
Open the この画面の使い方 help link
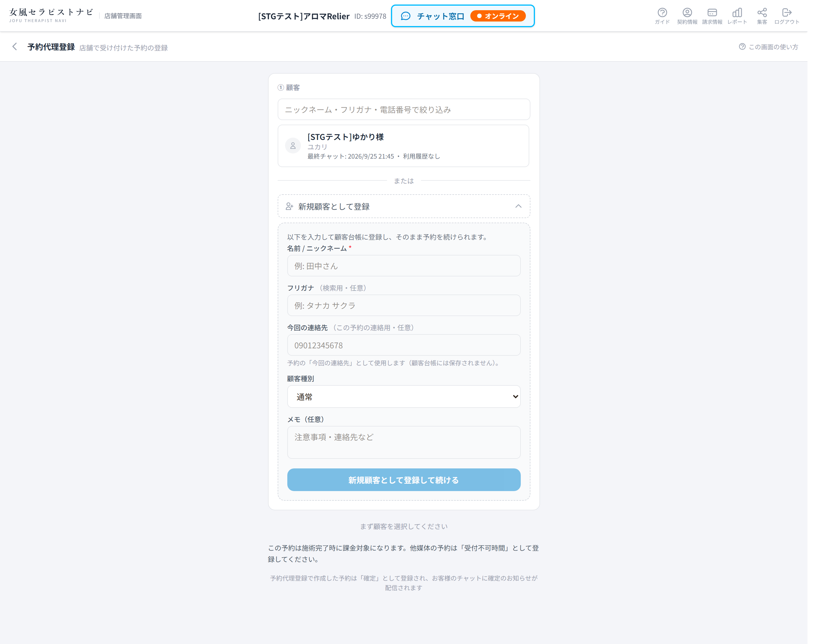[x=768, y=47]
